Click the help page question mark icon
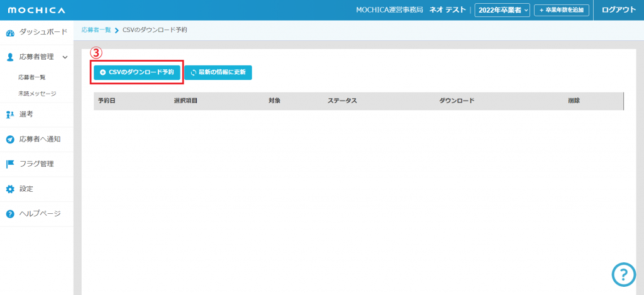Viewport: 644px width, 295px height. pyautogui.click(x=10, y=214)
